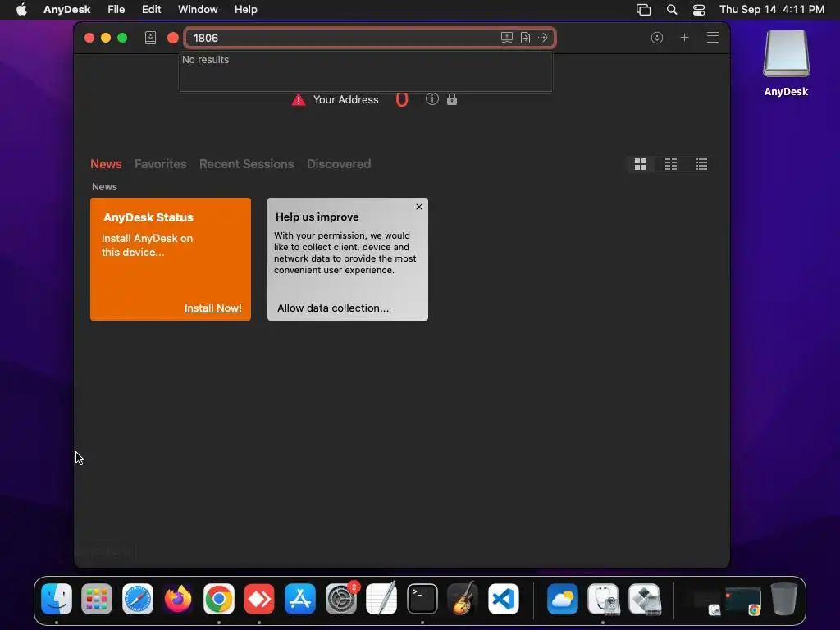
Task: Click the date and time in the menu bar
Action: point(771,10)
